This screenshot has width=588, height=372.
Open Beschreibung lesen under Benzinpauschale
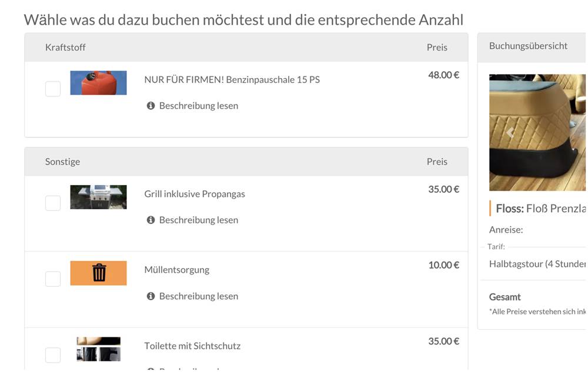pos(198,105)
